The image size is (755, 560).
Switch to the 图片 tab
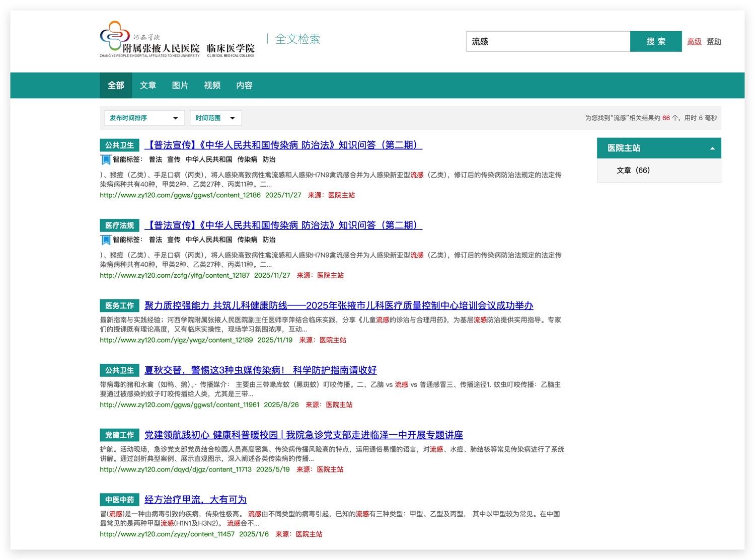pyautogui.click(x=180, y=85)
